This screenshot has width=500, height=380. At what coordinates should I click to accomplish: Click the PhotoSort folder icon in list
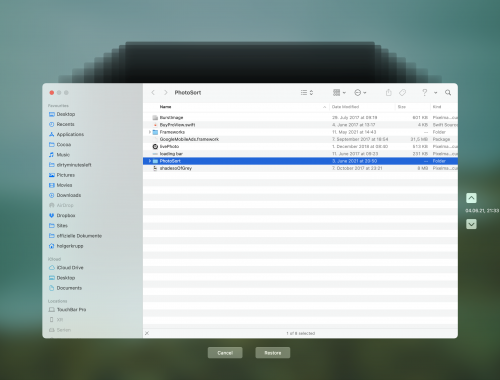pos(155,161)
